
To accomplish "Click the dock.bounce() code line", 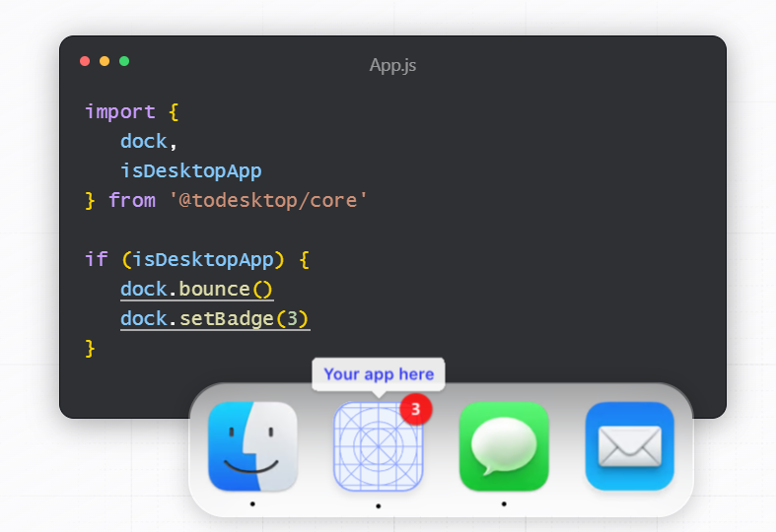I will point(196,290).
